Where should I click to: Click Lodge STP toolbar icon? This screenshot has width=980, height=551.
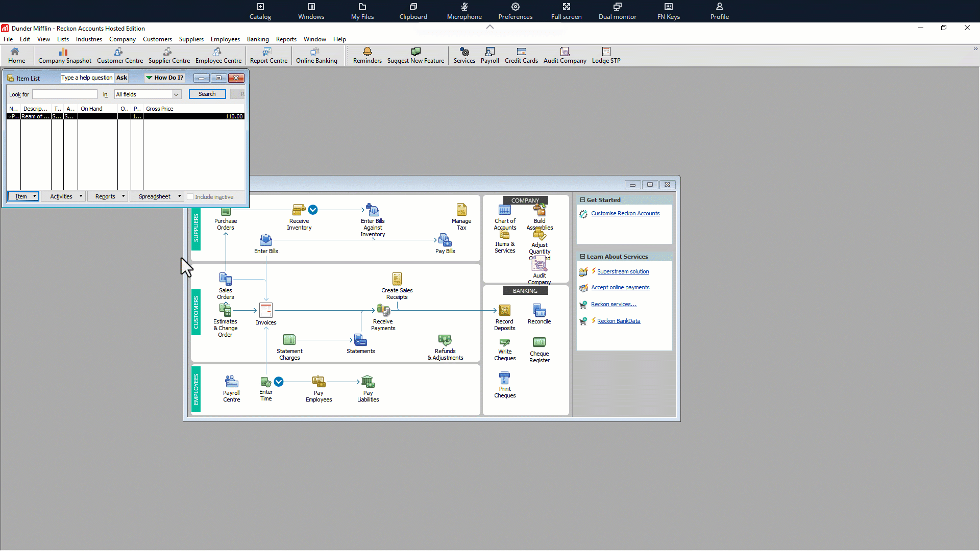tap(606, 56)
